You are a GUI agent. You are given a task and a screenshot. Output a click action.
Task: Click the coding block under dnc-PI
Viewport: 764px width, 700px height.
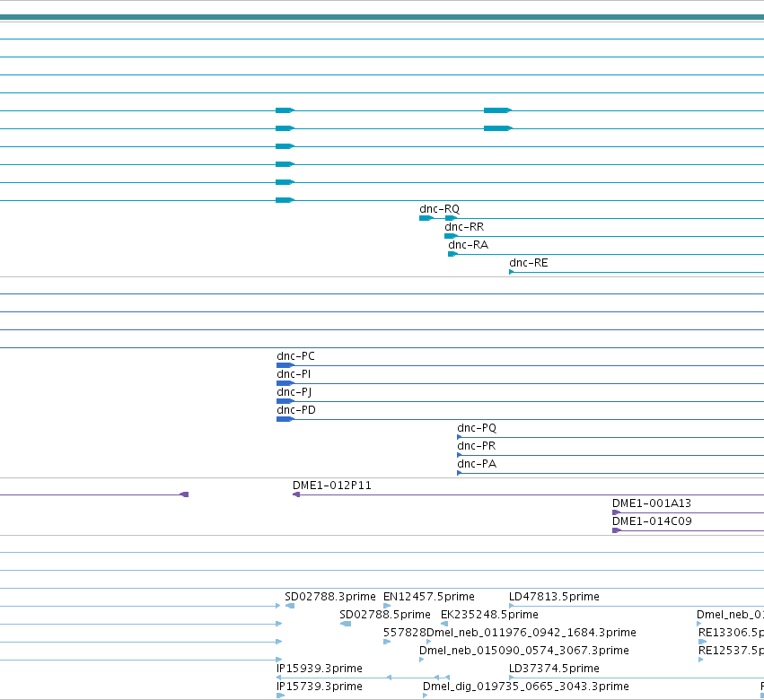[x=285, y=383]
